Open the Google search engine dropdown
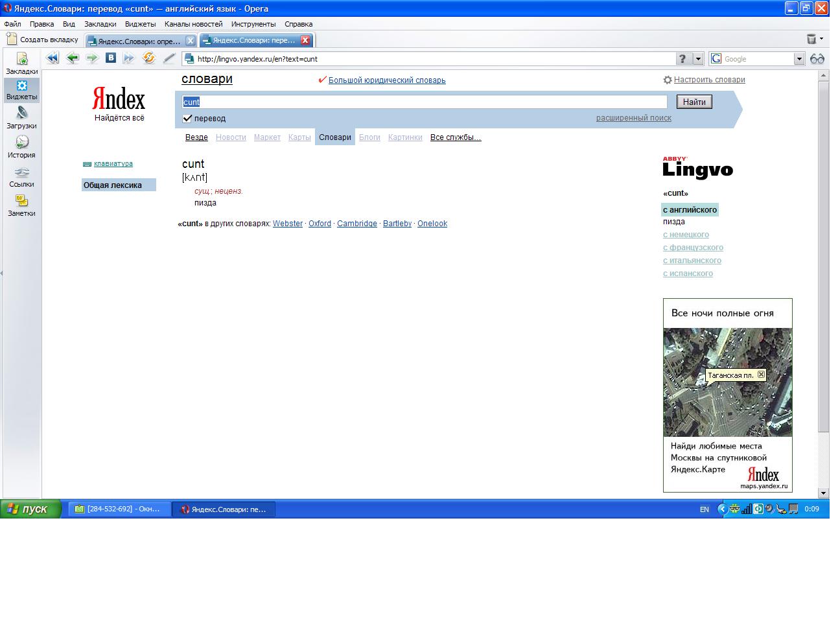 point(799,59)
